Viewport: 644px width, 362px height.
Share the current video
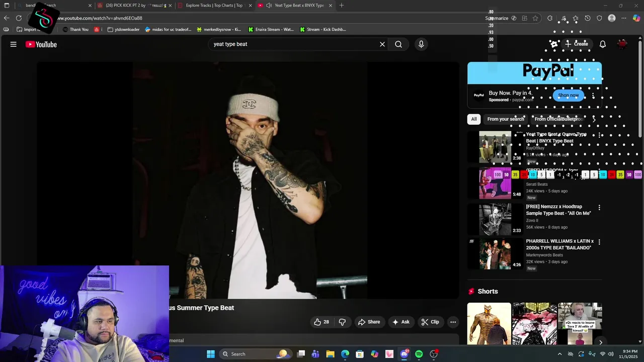pos(369,322)
